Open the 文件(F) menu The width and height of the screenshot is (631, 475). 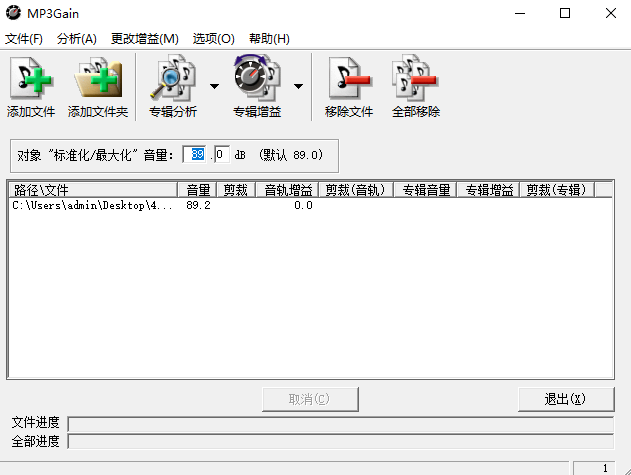click(23, 39)
